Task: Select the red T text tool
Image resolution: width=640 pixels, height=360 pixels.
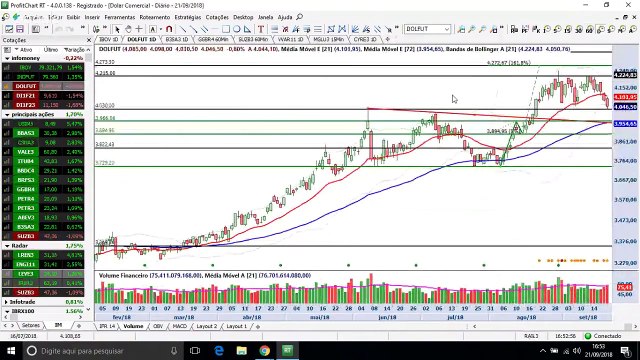Action: (261, 29)
